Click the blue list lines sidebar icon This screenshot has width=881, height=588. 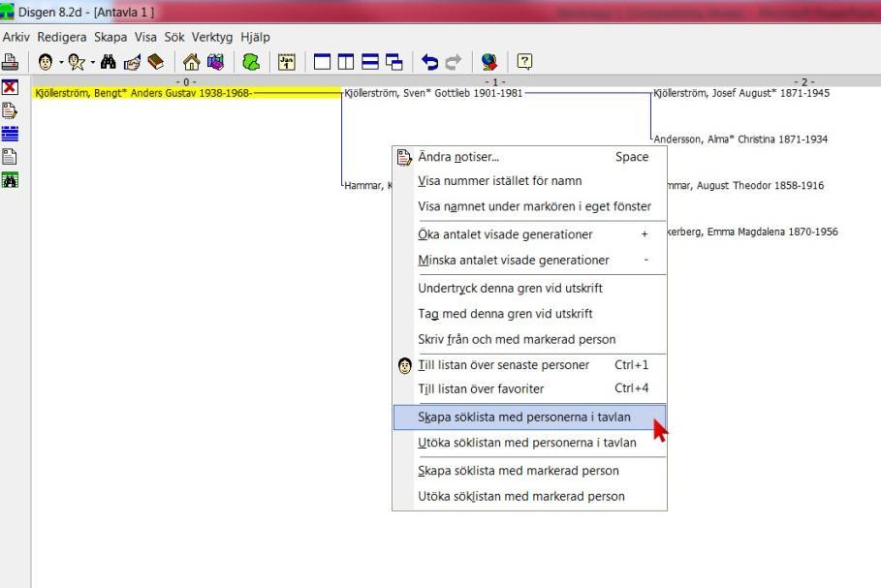[10, 134]
